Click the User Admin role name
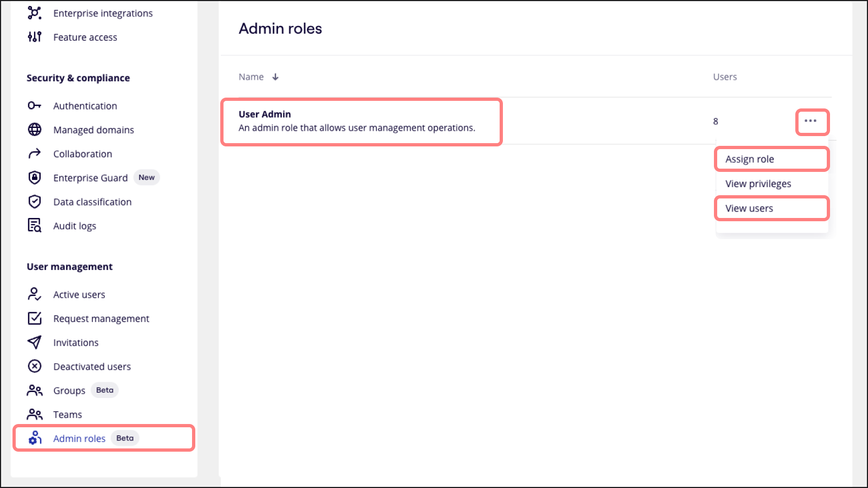The height and width of the screenshot is (488, 868). coord(264,114)
